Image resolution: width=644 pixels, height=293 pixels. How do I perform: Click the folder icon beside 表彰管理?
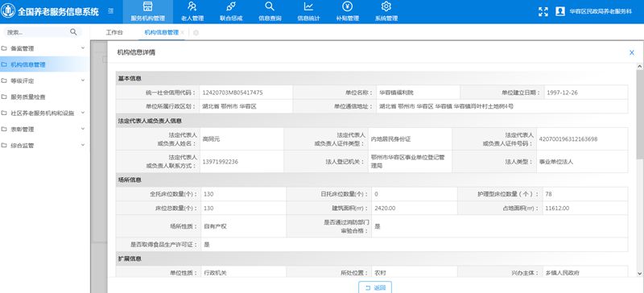click(x=4, y=129)
